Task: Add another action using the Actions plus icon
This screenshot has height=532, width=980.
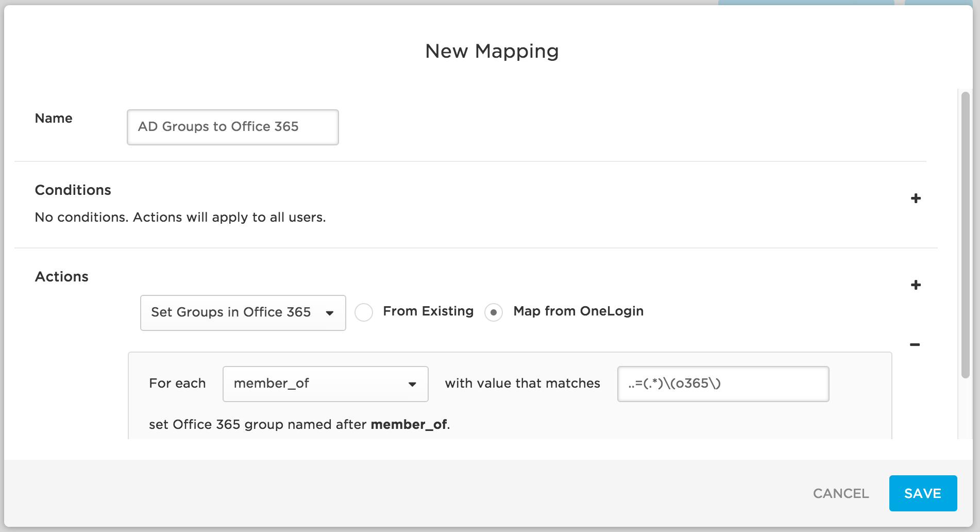Action: click(x=916, y=285)
